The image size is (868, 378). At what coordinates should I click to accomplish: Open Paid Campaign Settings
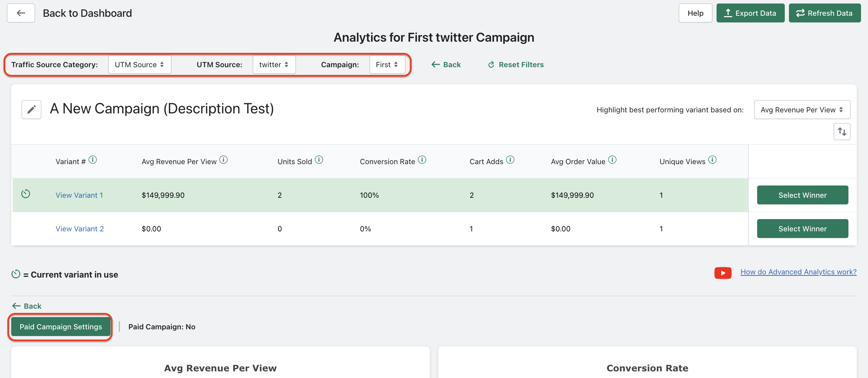61,327
